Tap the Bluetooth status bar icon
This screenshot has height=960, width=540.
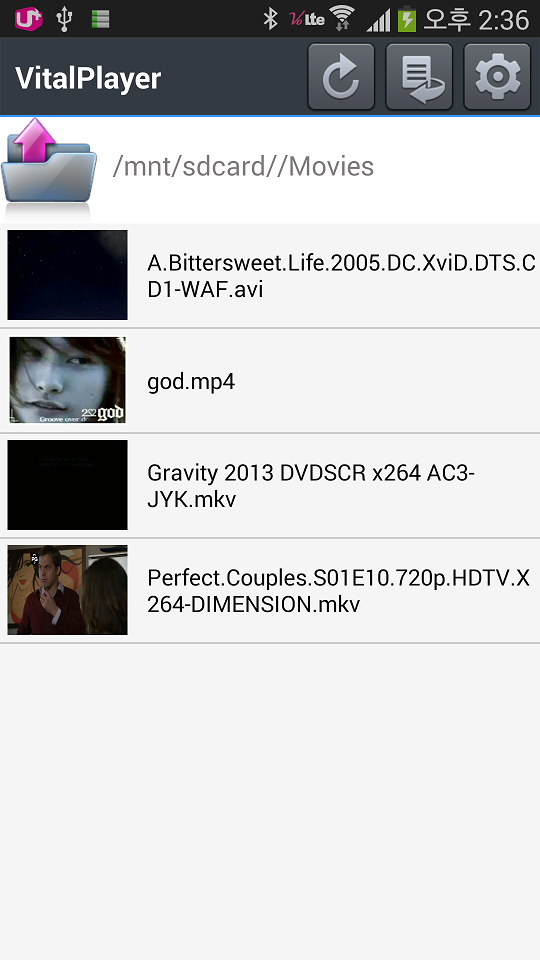tap(270, 18)
